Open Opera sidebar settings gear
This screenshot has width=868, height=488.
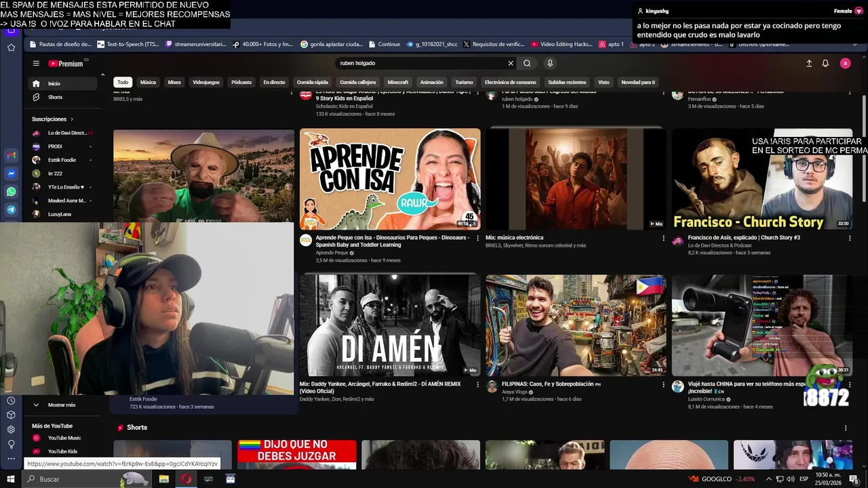click(11, 430)
